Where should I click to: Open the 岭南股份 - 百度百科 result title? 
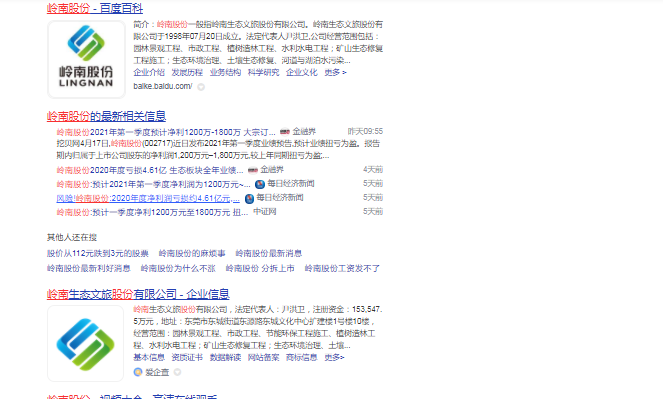point(95,8)
